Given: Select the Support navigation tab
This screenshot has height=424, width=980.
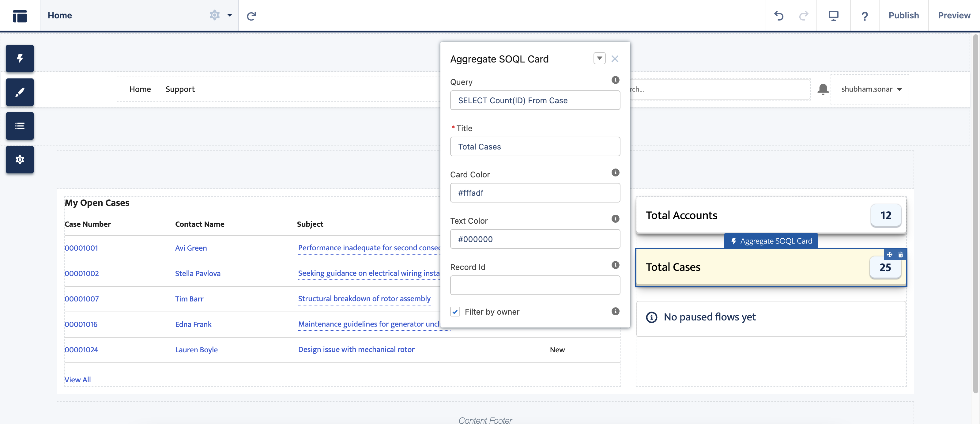Looking at the screenshot, I should [180, 89].
